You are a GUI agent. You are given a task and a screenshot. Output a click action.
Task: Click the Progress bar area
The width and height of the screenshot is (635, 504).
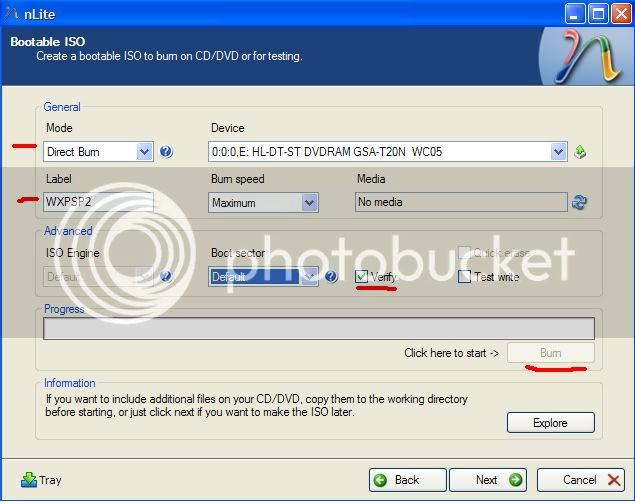click(319, 328)
